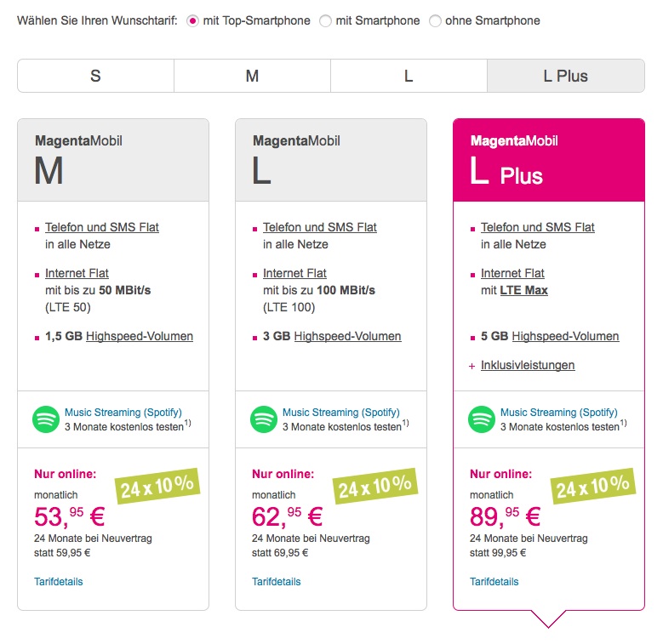The height and width of the screenshot is (644, 663).
Task: Switch to the M tariff tab
Action: pyautogui.click(x=253, y=76)
